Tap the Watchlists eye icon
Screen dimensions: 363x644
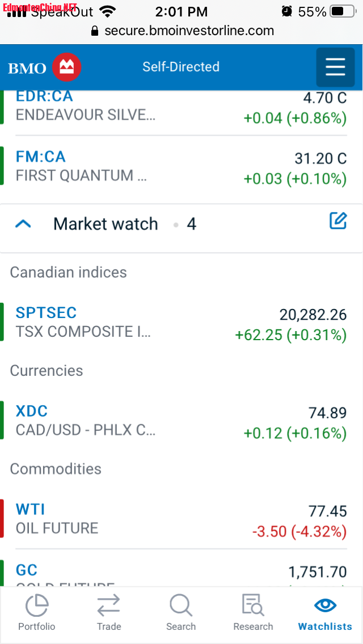(x=325, y=605)
